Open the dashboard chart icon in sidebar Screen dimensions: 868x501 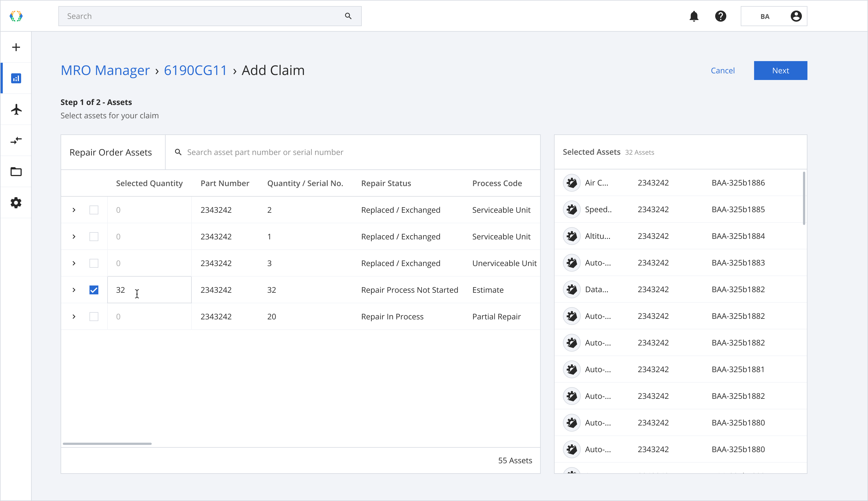point(16,78)
